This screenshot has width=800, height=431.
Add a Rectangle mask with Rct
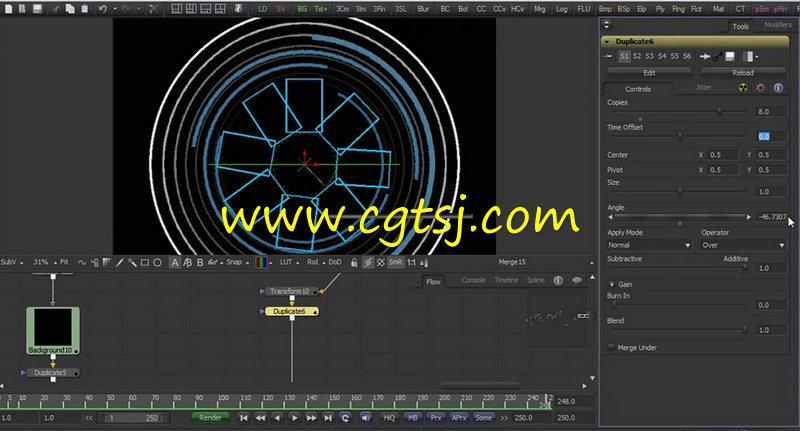pos(696,9)
